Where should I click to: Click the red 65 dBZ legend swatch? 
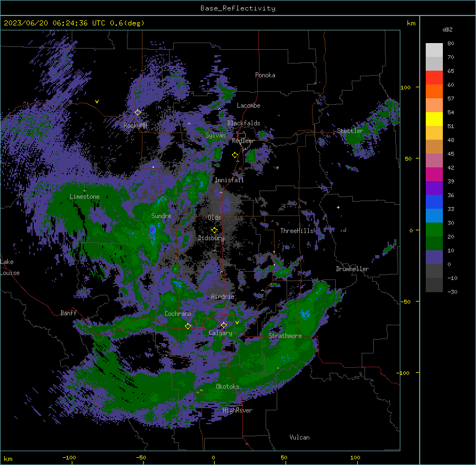(434, 78)
